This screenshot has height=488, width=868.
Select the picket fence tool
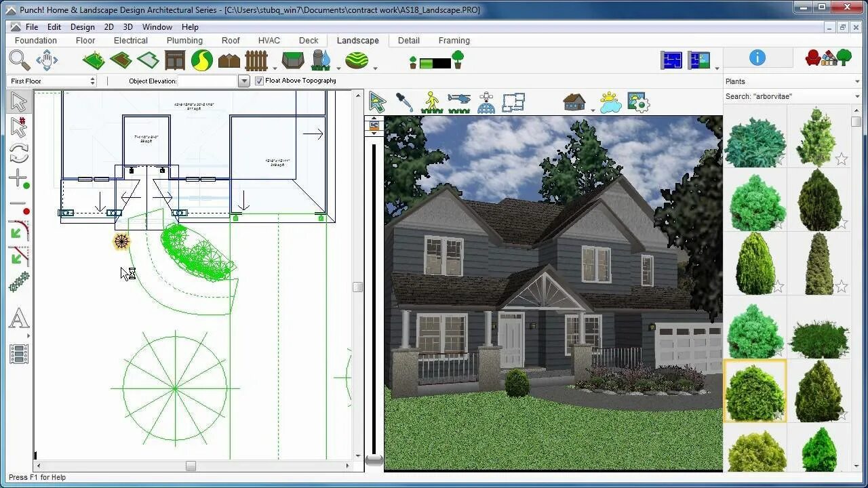coord(256,60)
